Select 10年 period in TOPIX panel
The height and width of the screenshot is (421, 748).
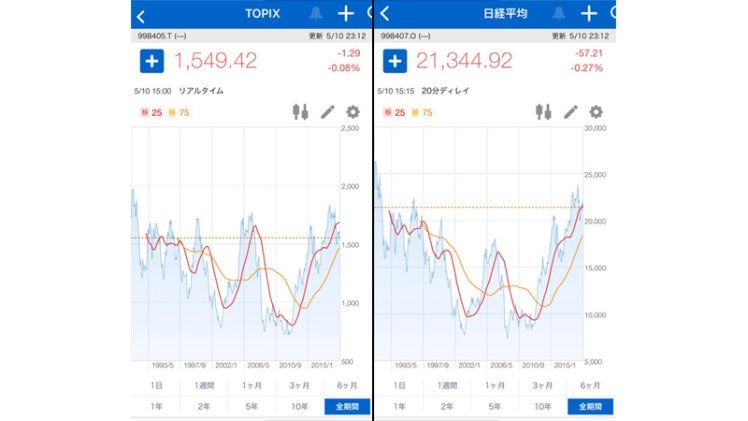[x=300, y=406]
